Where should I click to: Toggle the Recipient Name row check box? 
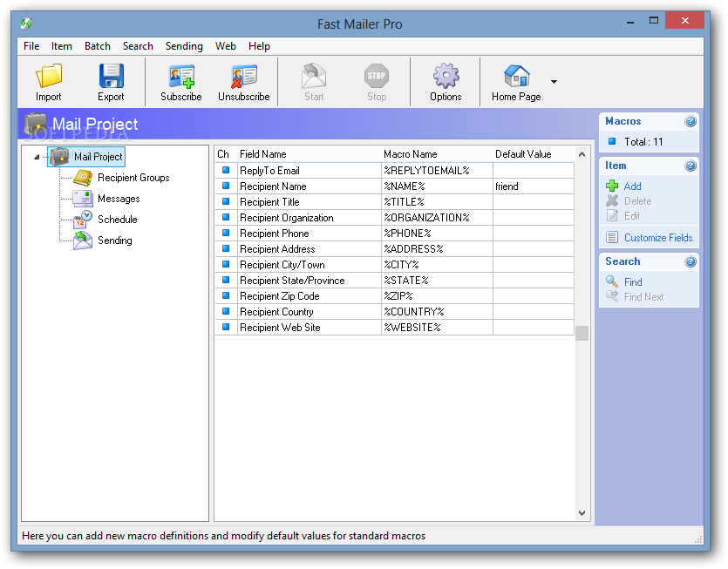pos(226,186)
